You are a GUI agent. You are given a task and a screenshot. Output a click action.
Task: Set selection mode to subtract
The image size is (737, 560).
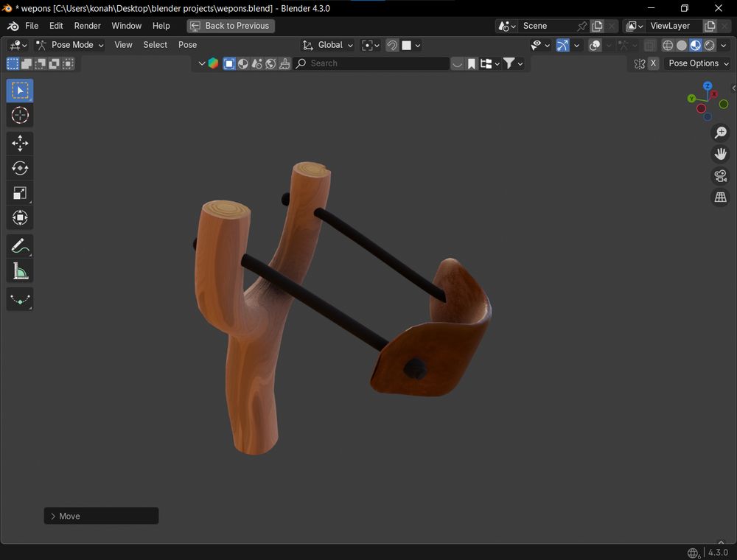click(x=41, y=63)
